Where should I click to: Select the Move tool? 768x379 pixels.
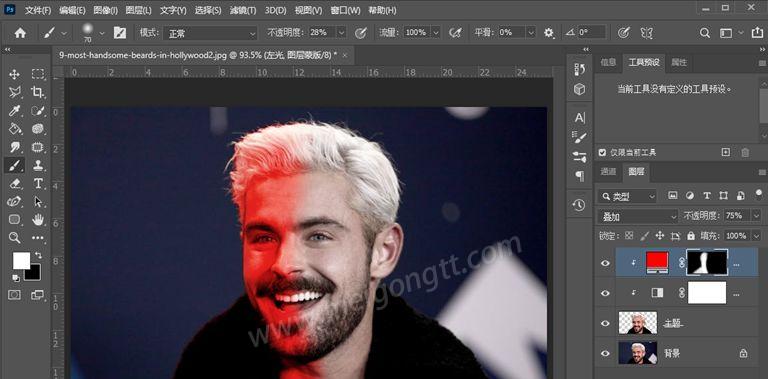(15, 74)
